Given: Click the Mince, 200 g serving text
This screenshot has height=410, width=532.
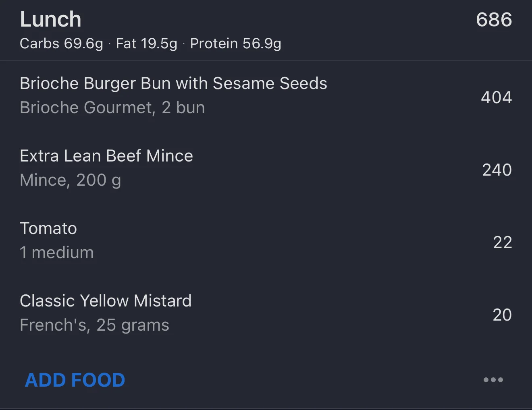Looking at the screenshot, I should (x=71, y=180).
